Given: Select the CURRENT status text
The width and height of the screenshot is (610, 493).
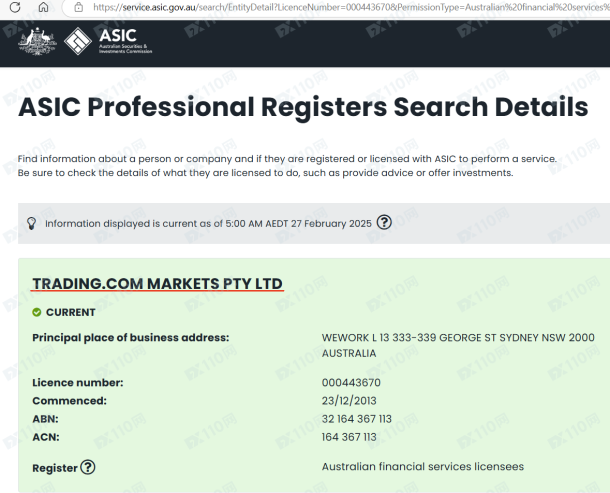Looking at the screenshot, I should pyautogui.click(x=70, y=312).
